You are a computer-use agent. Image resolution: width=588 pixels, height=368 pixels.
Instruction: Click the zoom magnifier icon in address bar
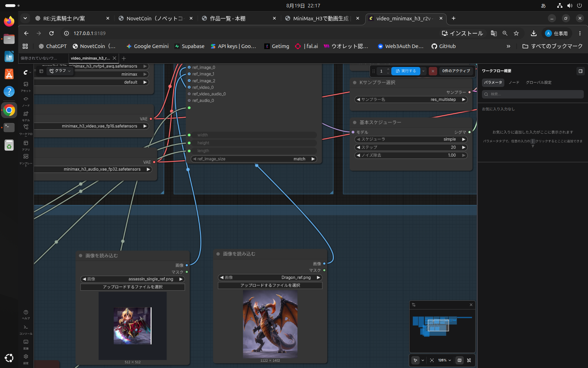point(505,33)
